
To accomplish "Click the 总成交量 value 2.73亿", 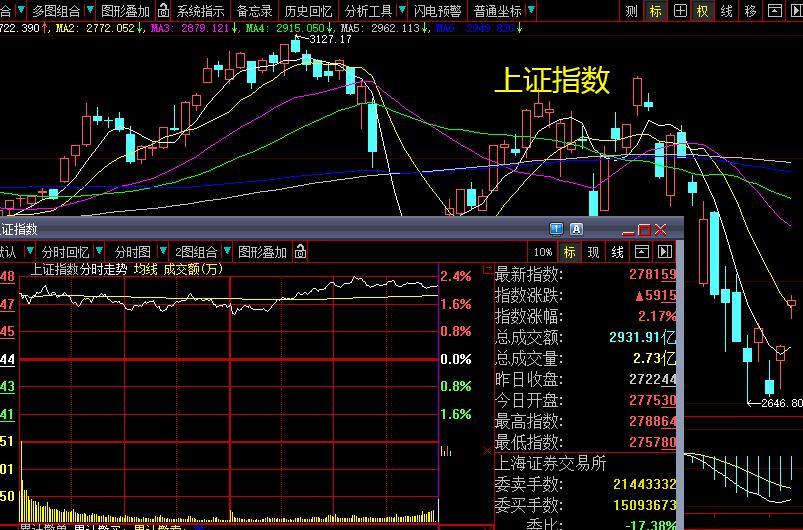I will (654, 358).
